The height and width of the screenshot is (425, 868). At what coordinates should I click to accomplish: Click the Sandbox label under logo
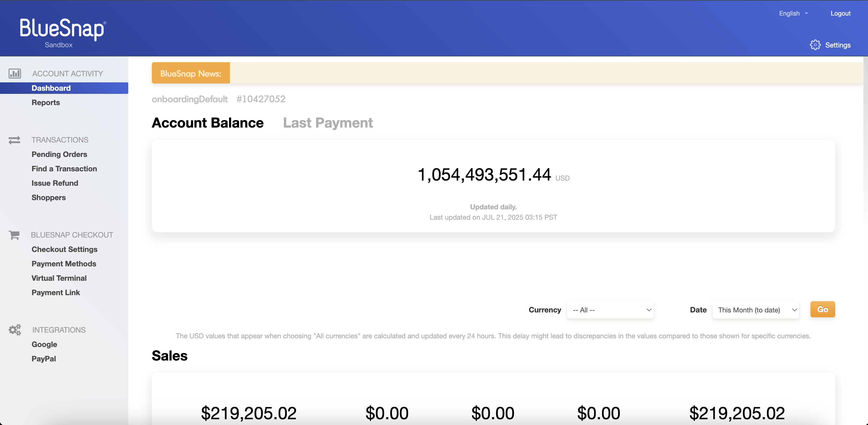59,45
